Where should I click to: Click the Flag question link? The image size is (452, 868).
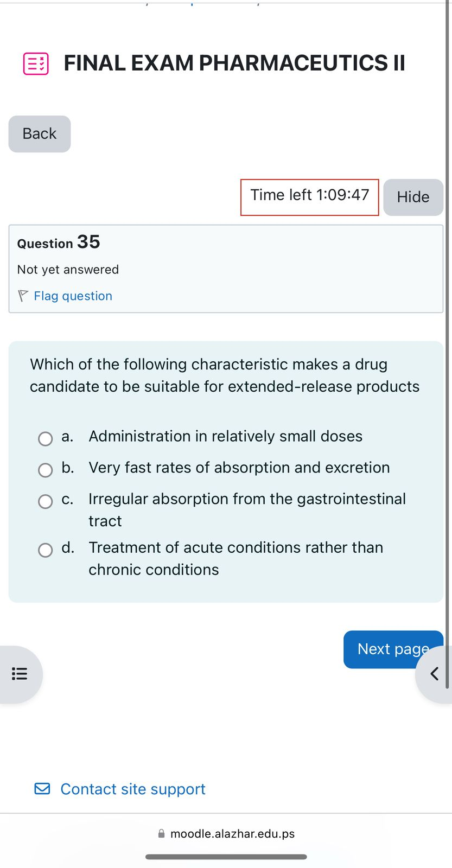(73, 296)
